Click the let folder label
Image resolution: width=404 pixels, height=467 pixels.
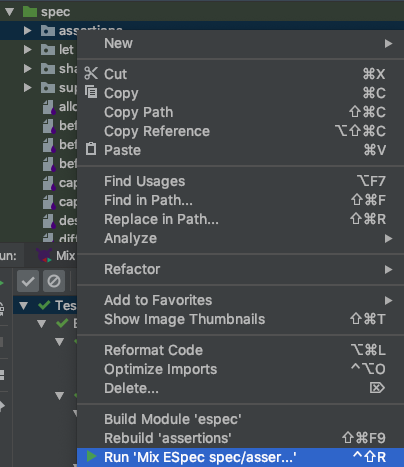(x=66, y=50)
